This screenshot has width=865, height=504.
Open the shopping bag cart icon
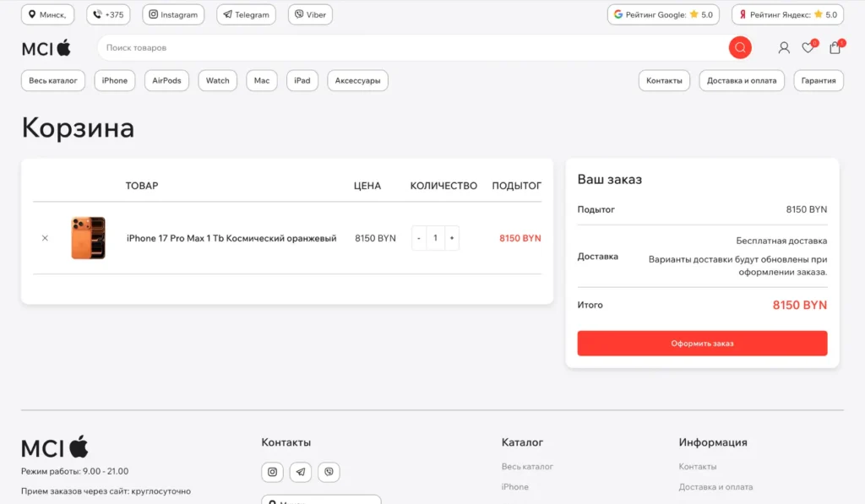click(835, 48)
